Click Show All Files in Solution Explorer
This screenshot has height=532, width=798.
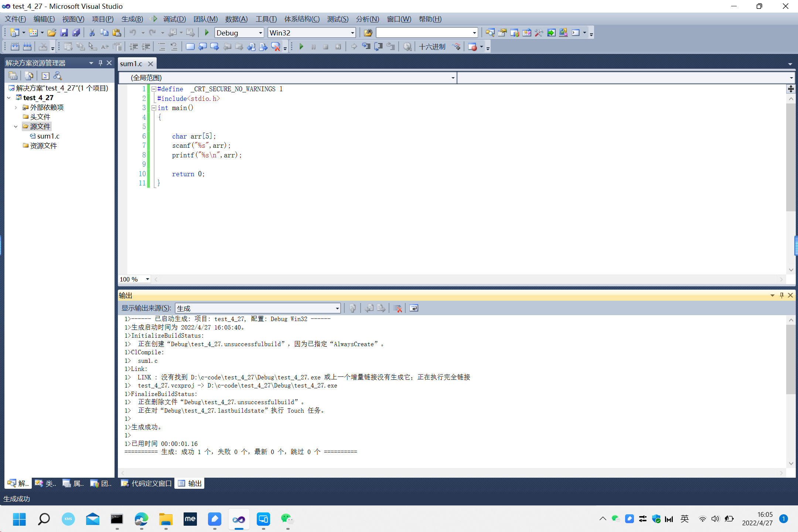pyautogui.click(x=29, y=76)
